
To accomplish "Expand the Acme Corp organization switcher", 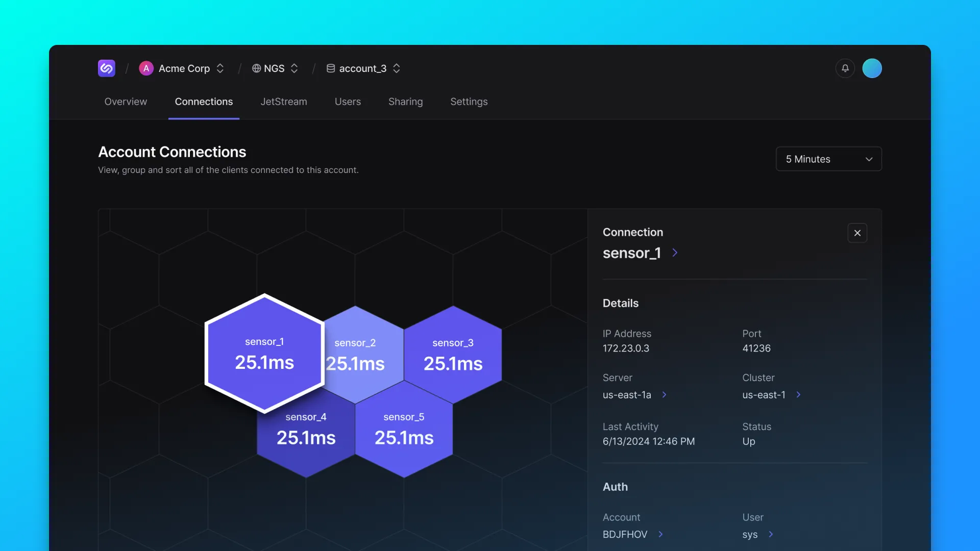I will (x=220, y=68).
